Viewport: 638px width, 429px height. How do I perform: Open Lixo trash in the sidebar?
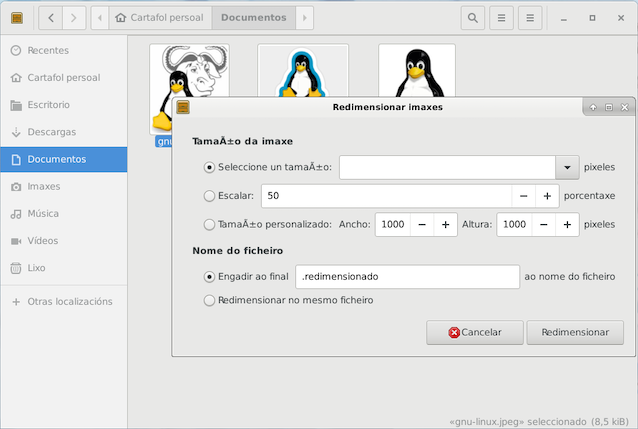tap(38, 268)
